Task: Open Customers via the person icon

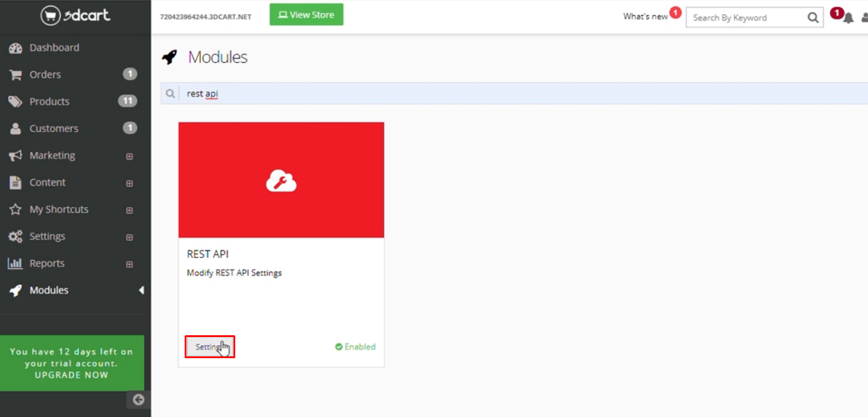Action: 15,128
